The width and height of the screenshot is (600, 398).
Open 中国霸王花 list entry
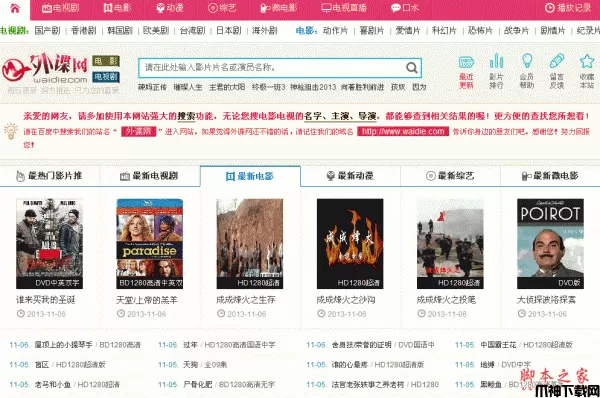(498, 345)
